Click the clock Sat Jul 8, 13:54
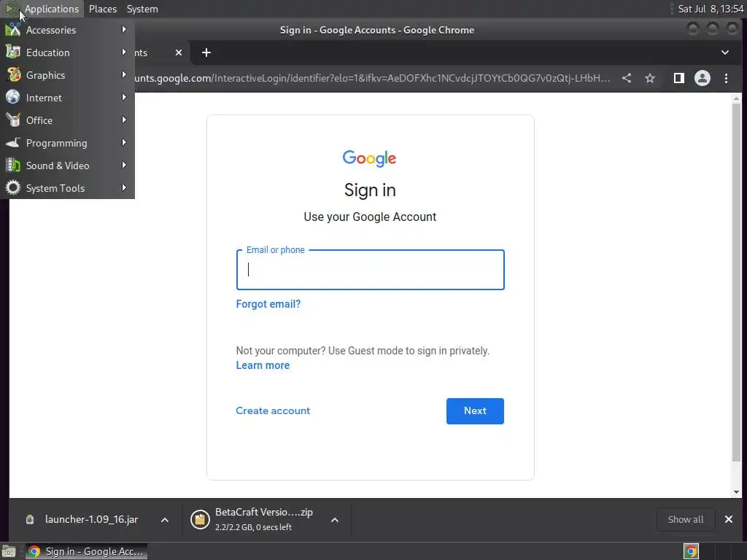 711,9
